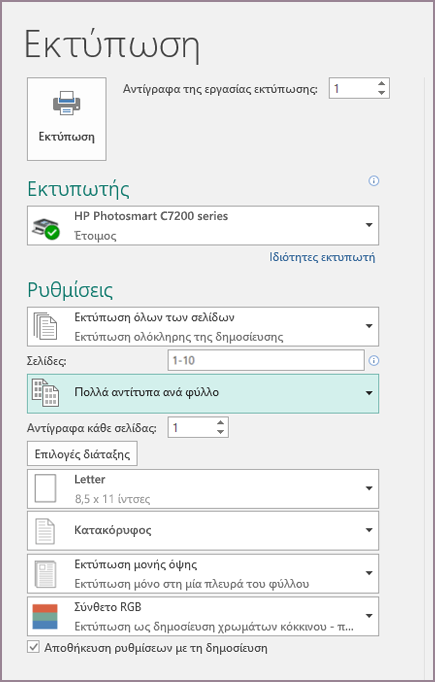Click the HP Photosmart printer ready icon
This screenshot has height=682, width=435.
[x=47, y=228]
